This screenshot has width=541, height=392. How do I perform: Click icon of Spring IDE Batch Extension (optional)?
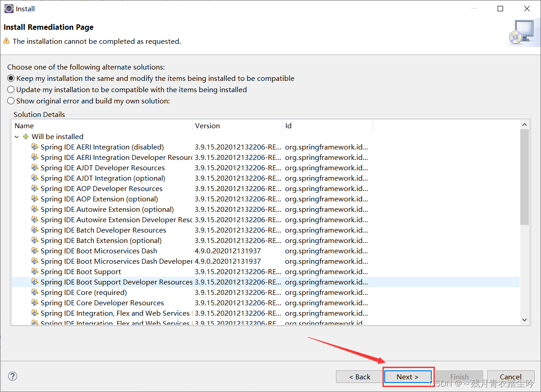click(35, 240)
